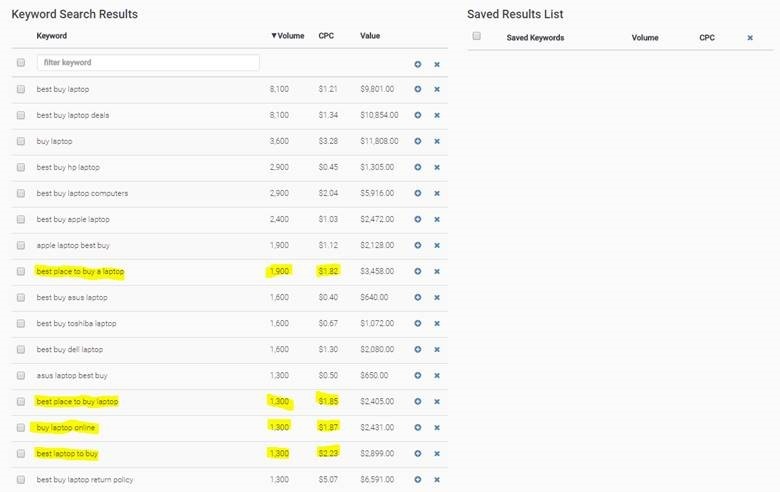This screenshot has height=492, width=780.
Task: Delete the 'best buy hp laptop' row
Action: (437, 167)
